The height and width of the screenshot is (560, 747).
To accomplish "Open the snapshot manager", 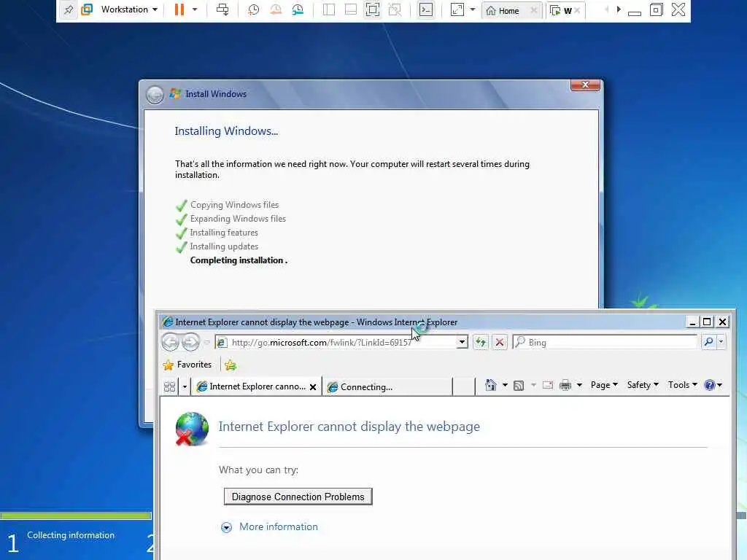I will pos(298,9).
